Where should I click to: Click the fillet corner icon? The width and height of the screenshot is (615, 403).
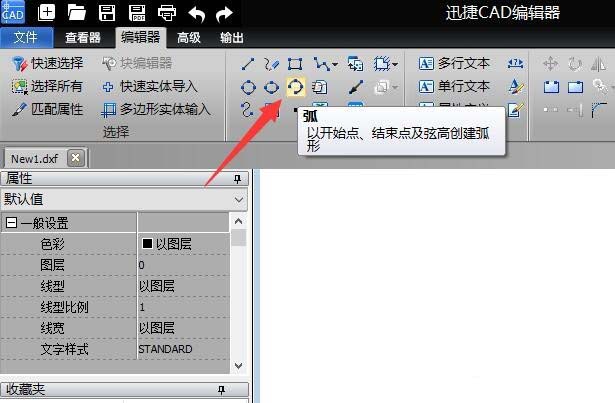coord(599,110)
